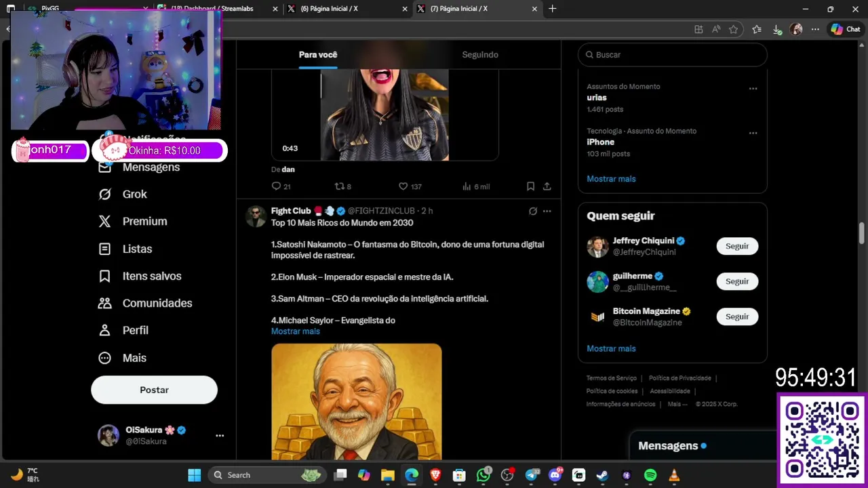Open Termos de Serviço link
Screen dimensions: 868x488
(612, 378)
